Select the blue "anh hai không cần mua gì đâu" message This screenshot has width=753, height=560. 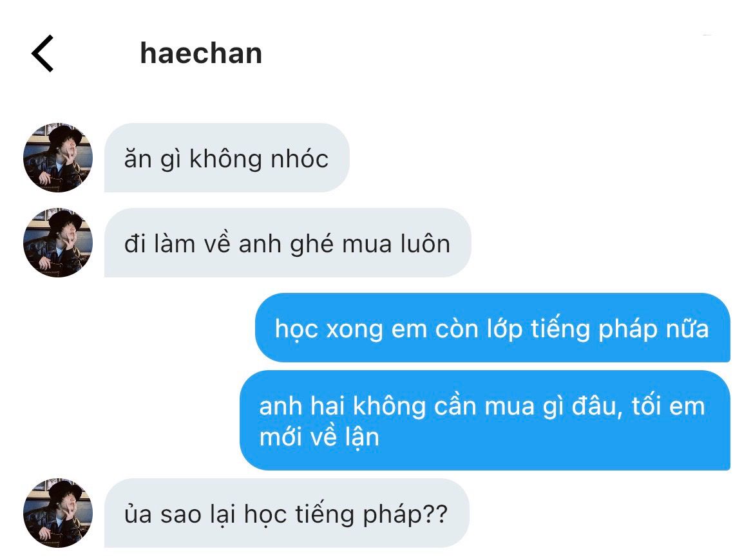[x=485, y=420]
